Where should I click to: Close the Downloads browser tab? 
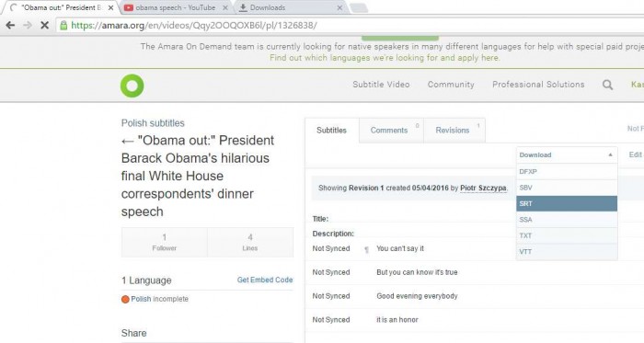pyautogui.click(x=339, y=7)
